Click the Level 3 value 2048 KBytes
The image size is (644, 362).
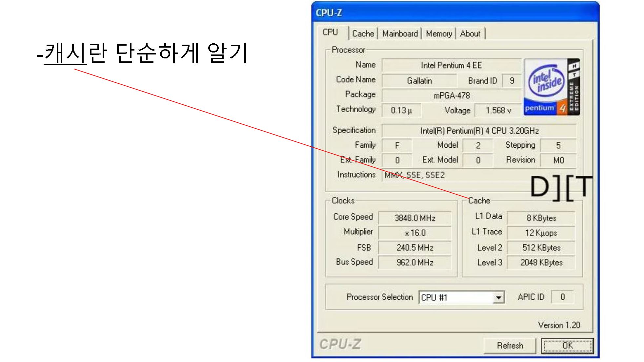pyautogui.click(x=541, y=262)
